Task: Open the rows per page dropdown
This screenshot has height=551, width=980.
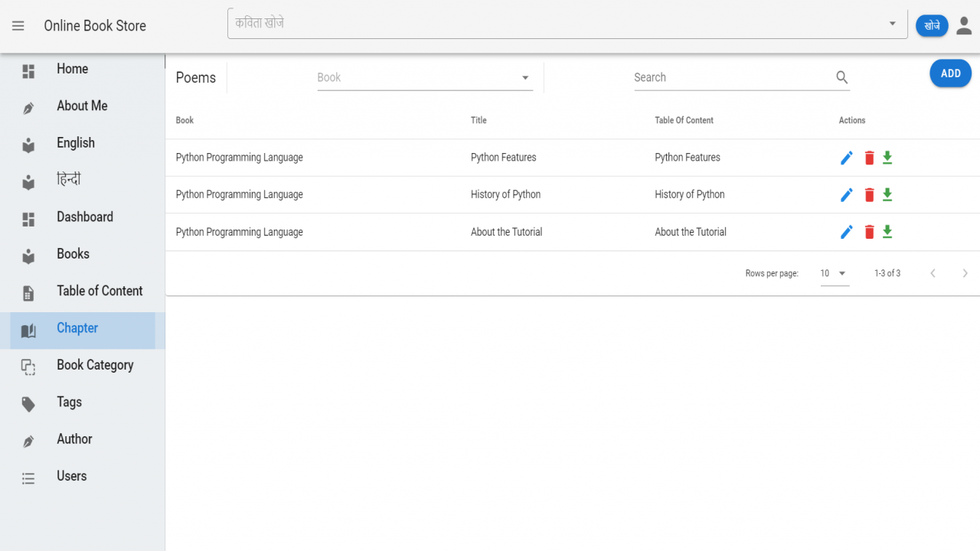Action: pyautogui.click(x=835, y=273)
